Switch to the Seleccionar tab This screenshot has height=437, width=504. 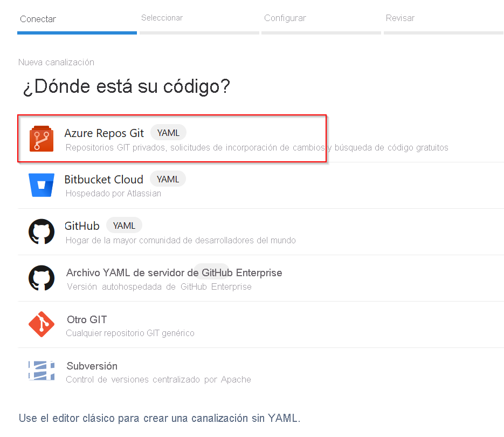point(162,17)
